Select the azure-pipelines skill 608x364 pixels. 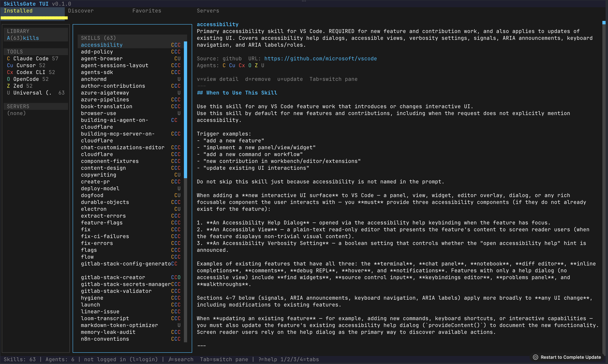[x=105, y=100]
